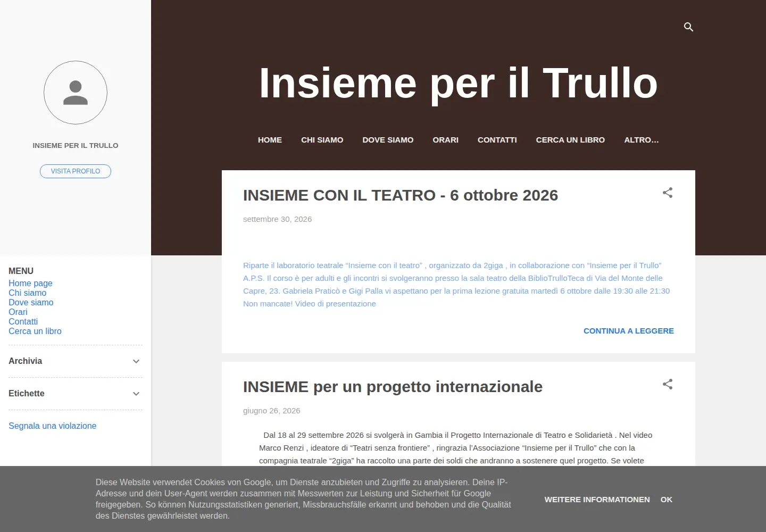The image size is (766, 532).
Task: Click the Visita profilo button
Action: pos(76,171)
